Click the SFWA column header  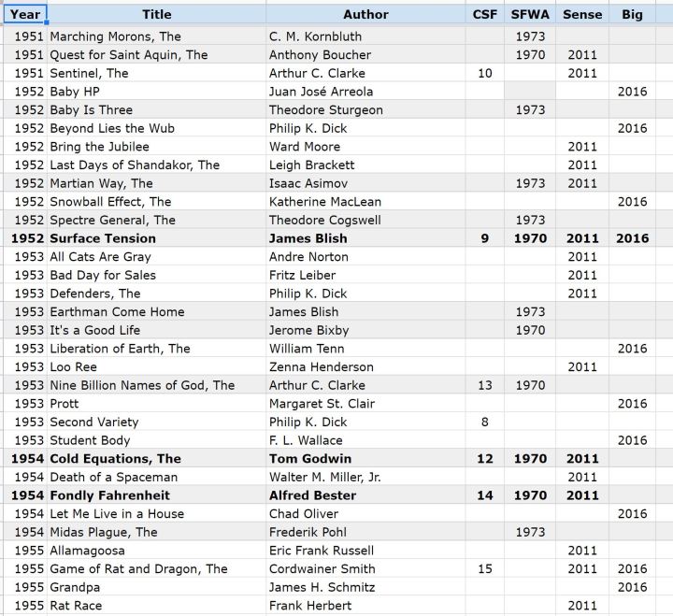530,14
